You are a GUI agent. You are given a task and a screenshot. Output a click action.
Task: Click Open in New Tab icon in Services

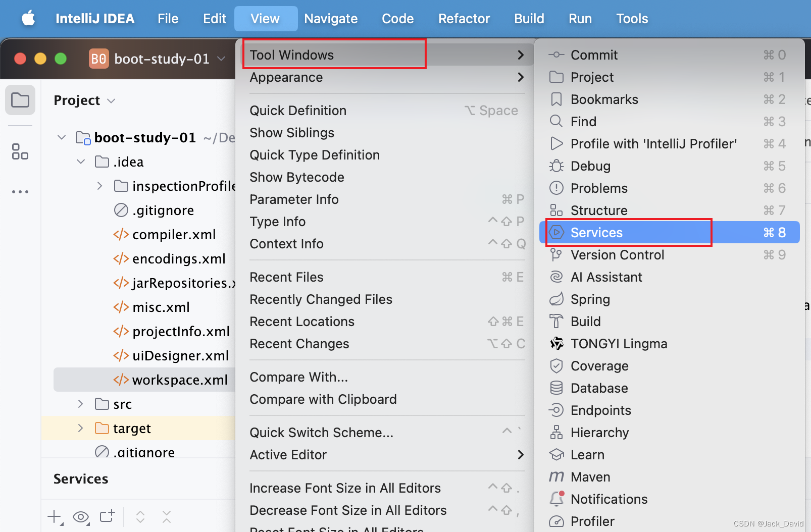tap(107, 516)
